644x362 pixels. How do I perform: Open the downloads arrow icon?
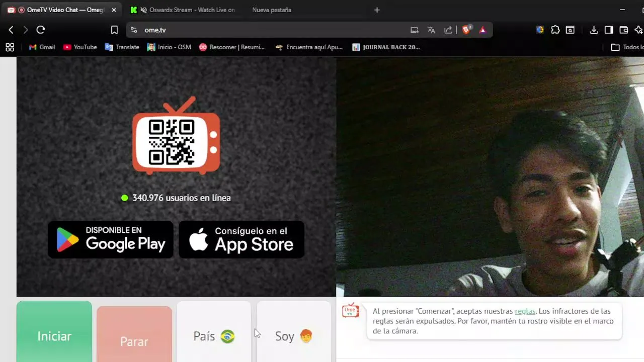tap(594, 30)
